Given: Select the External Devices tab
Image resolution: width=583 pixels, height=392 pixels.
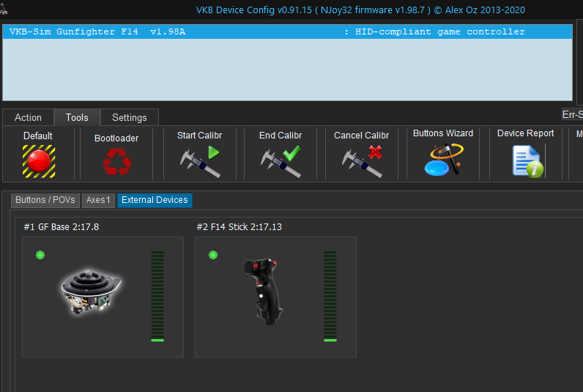Looking at the screenshot, I should tap(155, 200).
